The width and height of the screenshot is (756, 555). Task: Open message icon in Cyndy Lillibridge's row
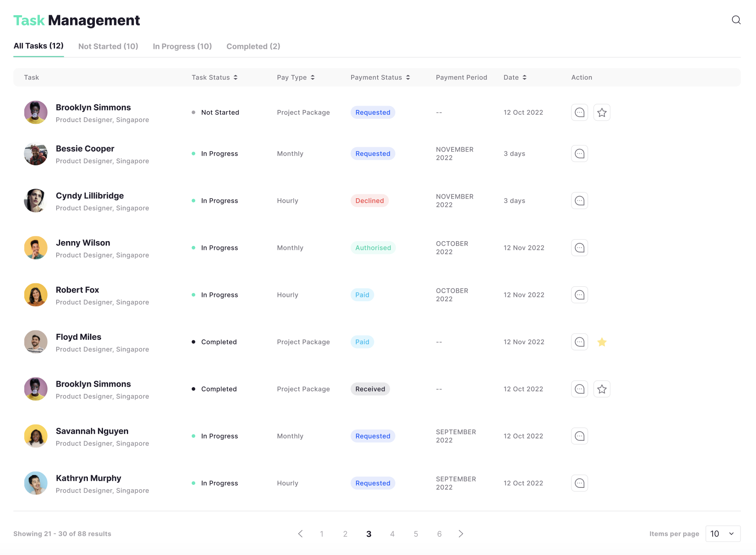pos(579,201)
